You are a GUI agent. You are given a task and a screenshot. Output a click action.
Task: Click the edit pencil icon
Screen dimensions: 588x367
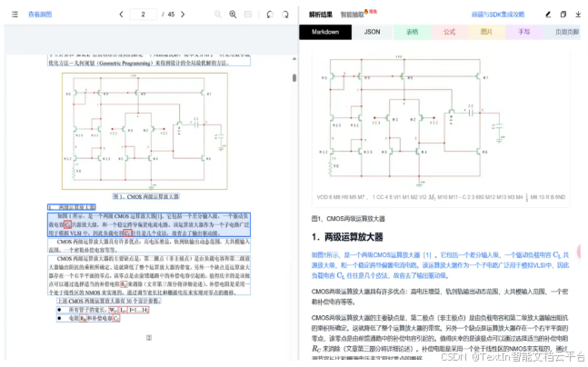548,15
